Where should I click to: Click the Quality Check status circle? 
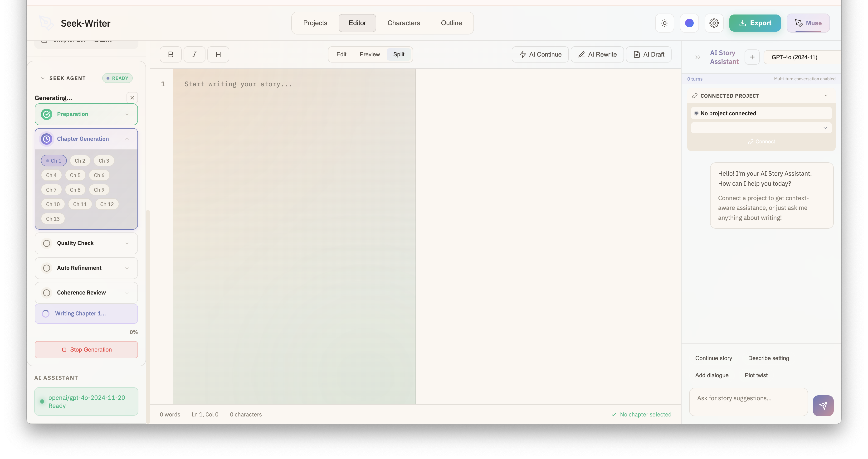47,243
